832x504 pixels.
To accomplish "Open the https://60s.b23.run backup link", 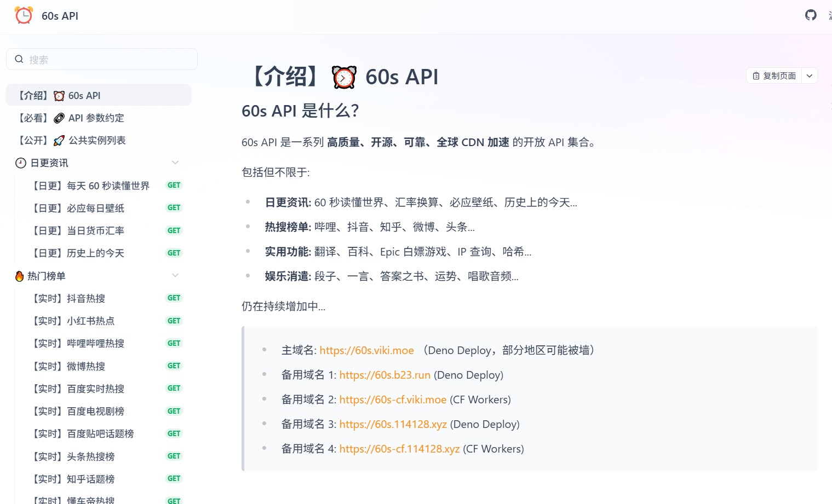I will pyautogui.click(x=385, y=375).
